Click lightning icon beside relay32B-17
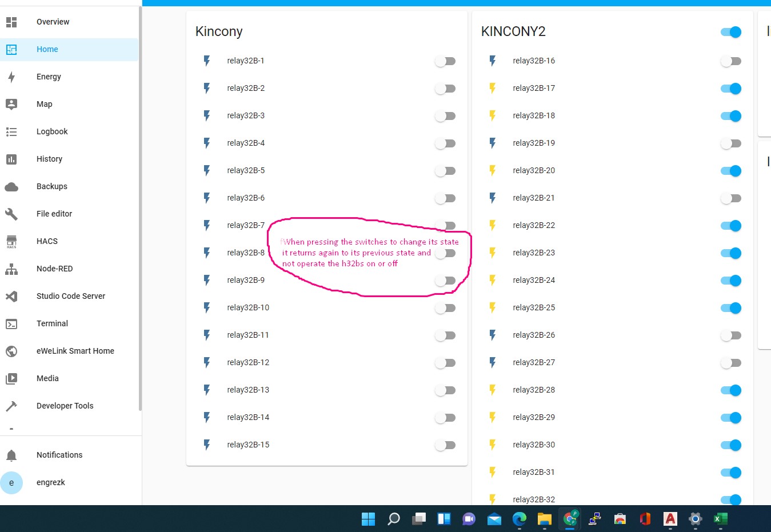This screenshot has height=532, width=771. pyautogui.click(x=492, y=89)
